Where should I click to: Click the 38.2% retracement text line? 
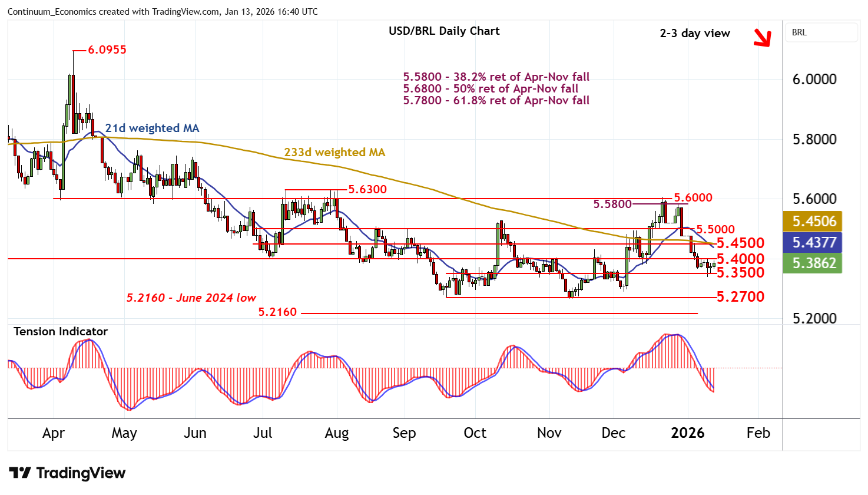click(496, 77)
